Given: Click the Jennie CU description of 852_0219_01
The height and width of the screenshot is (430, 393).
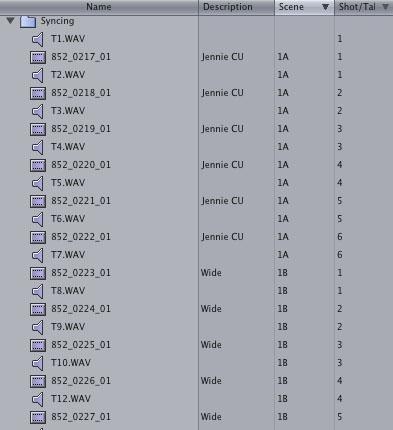Looking at the screenshot, I should pos(222,129).
